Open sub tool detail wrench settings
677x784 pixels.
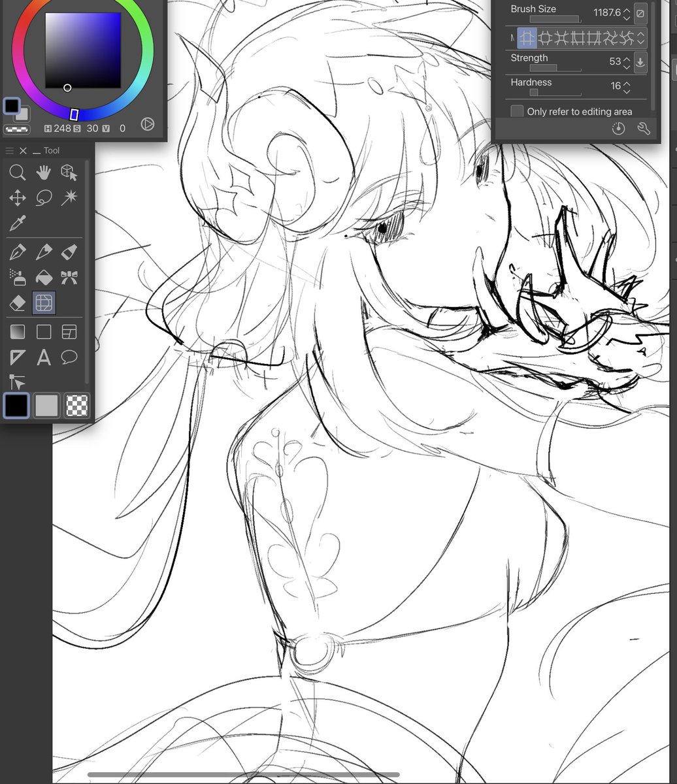tap(643, 128)
